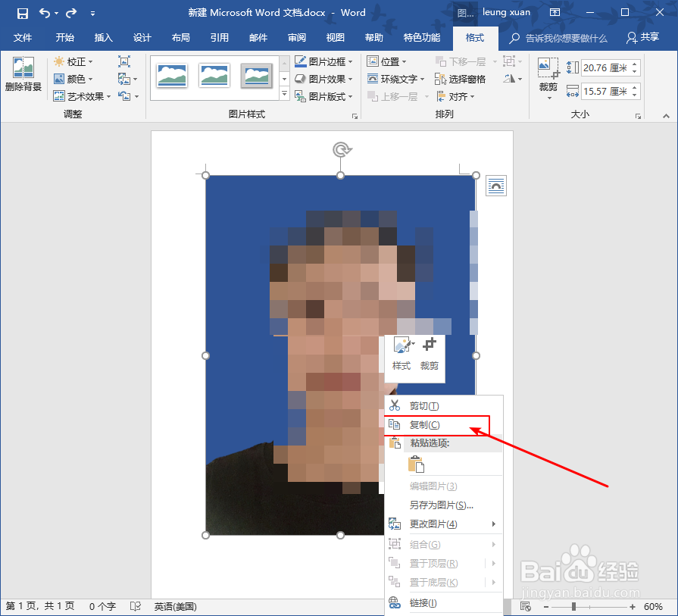Expand the picture styles gallery
678x616 pixels.
click(x=285, y=94)
